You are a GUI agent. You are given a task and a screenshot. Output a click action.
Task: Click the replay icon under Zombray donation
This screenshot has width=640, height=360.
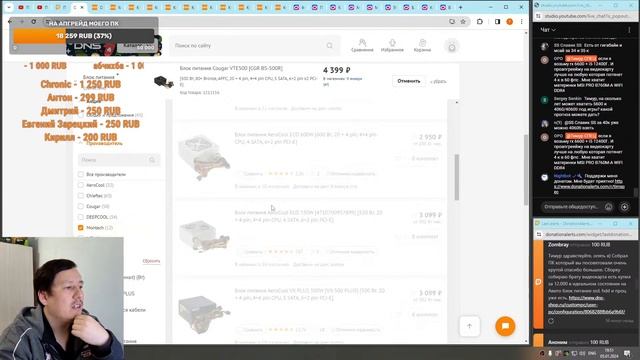(x=551, y=321)
